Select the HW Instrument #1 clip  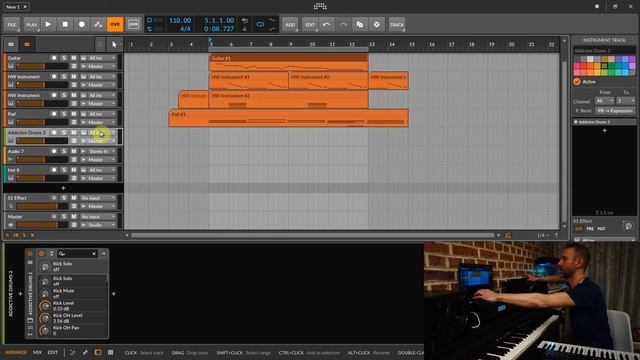tap(248, 81)
